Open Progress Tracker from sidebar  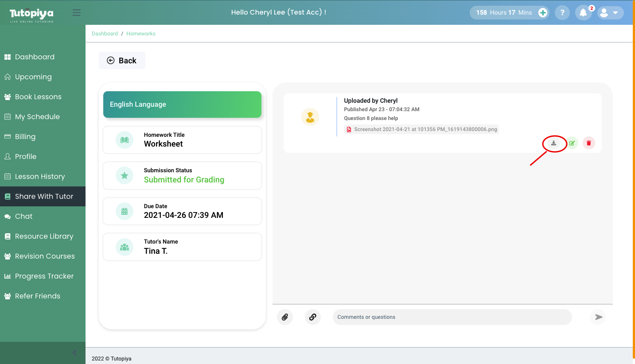[x=44, y=276]
